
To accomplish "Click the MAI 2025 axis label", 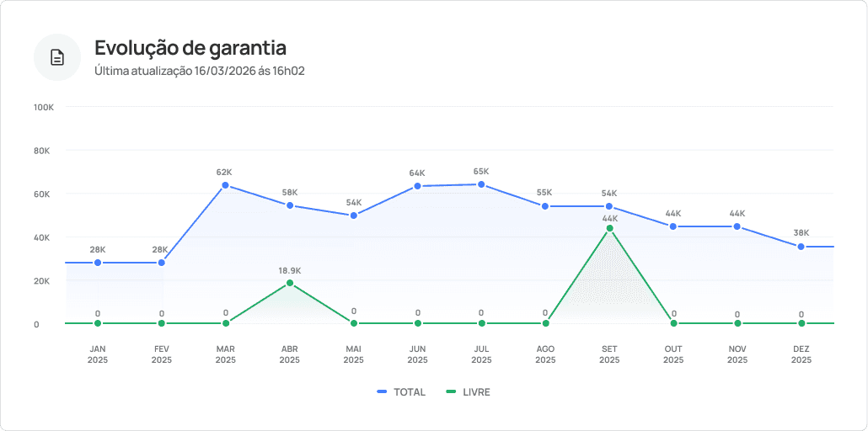I will point(354,354).
